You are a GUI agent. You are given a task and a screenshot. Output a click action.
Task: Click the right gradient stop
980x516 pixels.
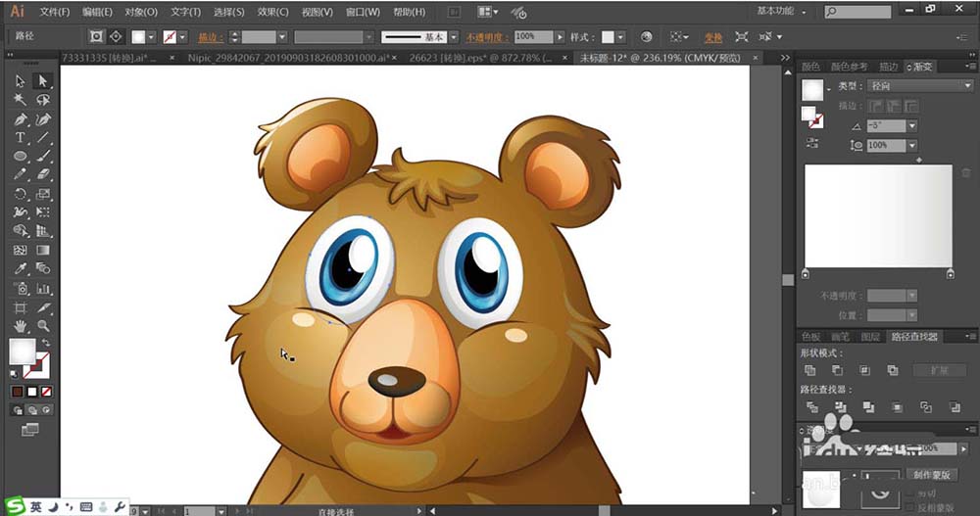[950, 274]
